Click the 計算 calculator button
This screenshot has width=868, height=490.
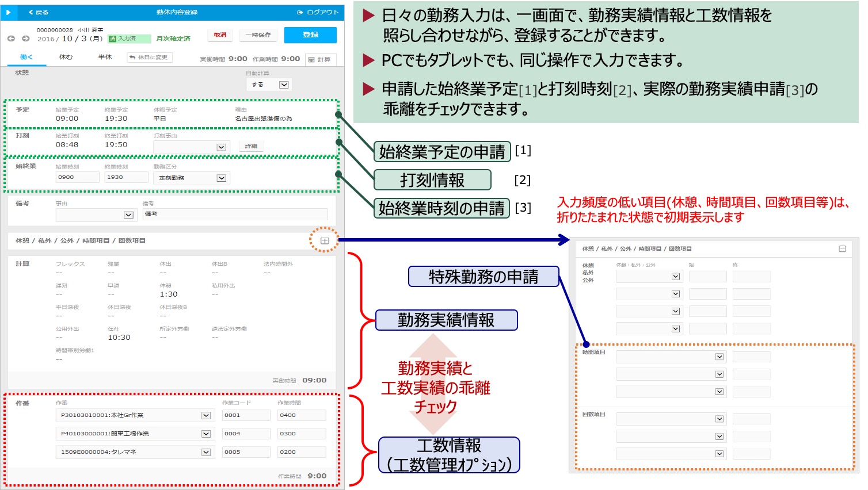point(320,59)
